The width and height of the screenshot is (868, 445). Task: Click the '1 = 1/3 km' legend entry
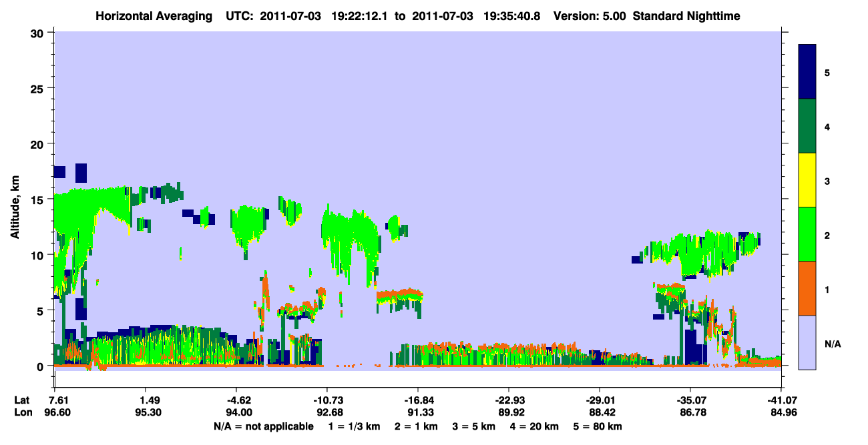(353, 426)
